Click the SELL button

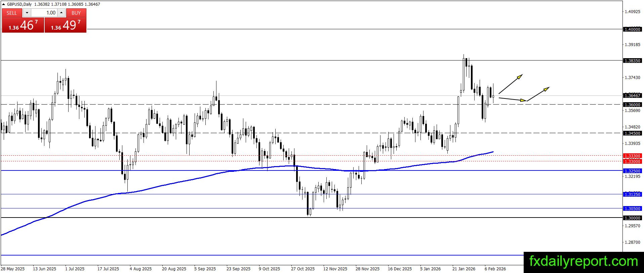click(12, 13)
